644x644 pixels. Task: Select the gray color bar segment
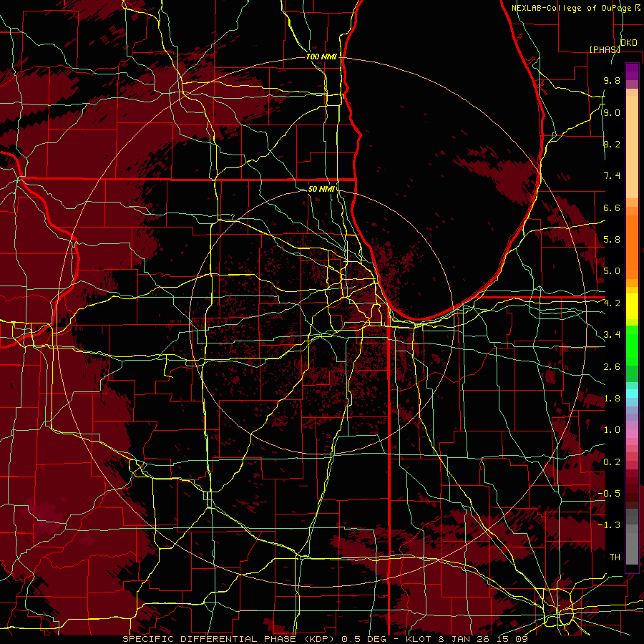click(632, 537)
